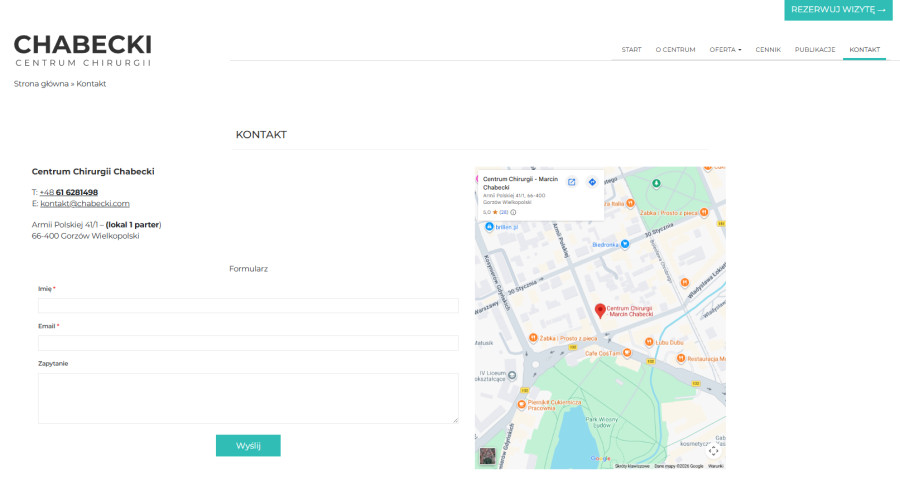The height and width of the screenshot is (496, 900).
Task: Click inside the Zapytanie text area
Action: click(248, 398)
